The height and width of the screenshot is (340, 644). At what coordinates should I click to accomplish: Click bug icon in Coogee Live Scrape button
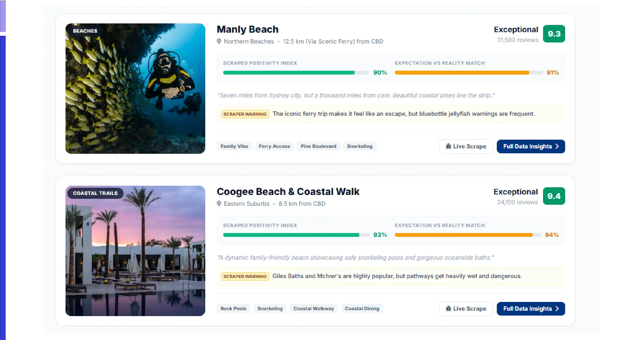[x=448, y=309]
